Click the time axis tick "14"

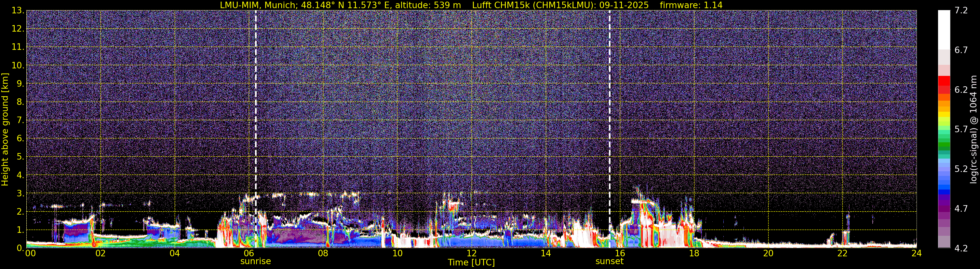(x=545, y=253)
